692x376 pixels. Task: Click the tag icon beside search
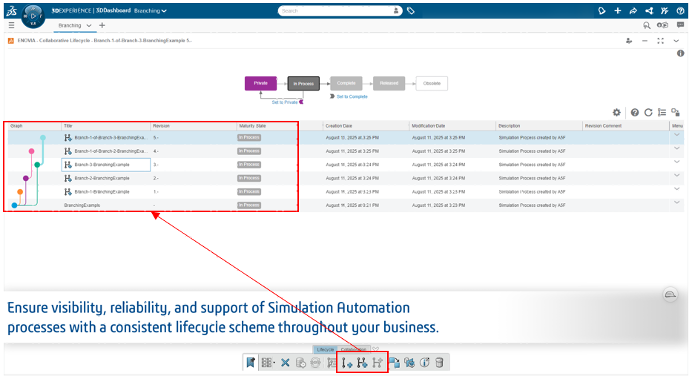pyautogui.click(x=411, y=11)
